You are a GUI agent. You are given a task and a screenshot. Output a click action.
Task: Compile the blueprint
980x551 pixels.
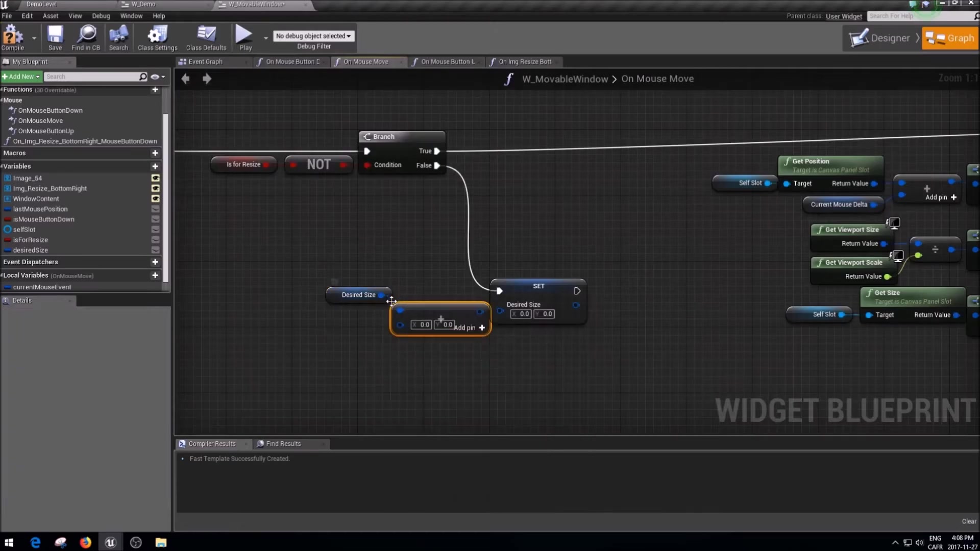pyautogui.click(x=14, y=38)
